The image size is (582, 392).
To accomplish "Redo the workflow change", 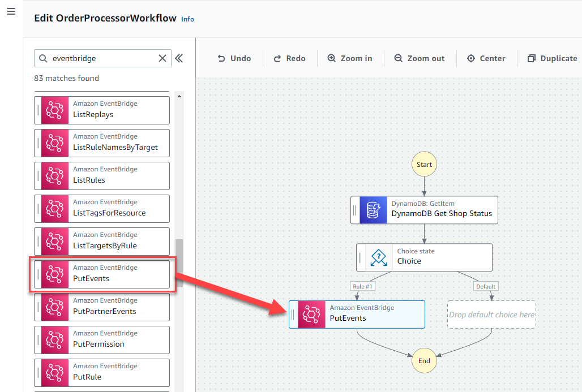I will coord(289,58).
